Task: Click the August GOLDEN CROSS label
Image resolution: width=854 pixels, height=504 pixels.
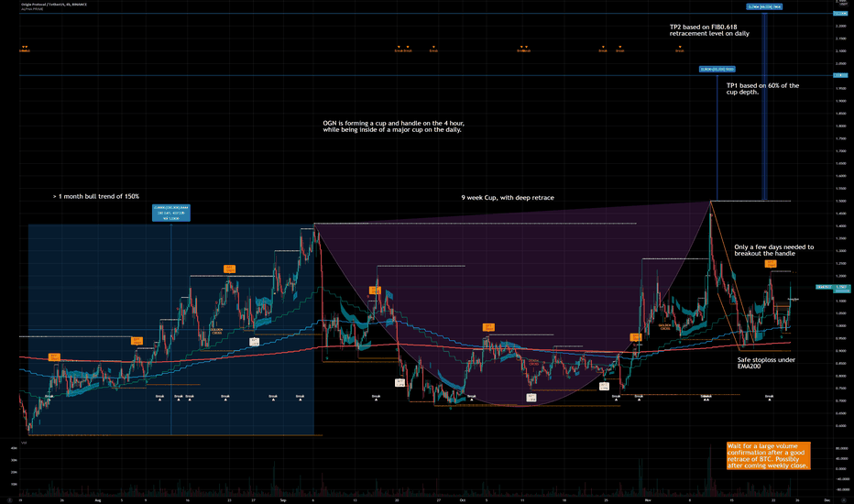Action: [217, 331]
